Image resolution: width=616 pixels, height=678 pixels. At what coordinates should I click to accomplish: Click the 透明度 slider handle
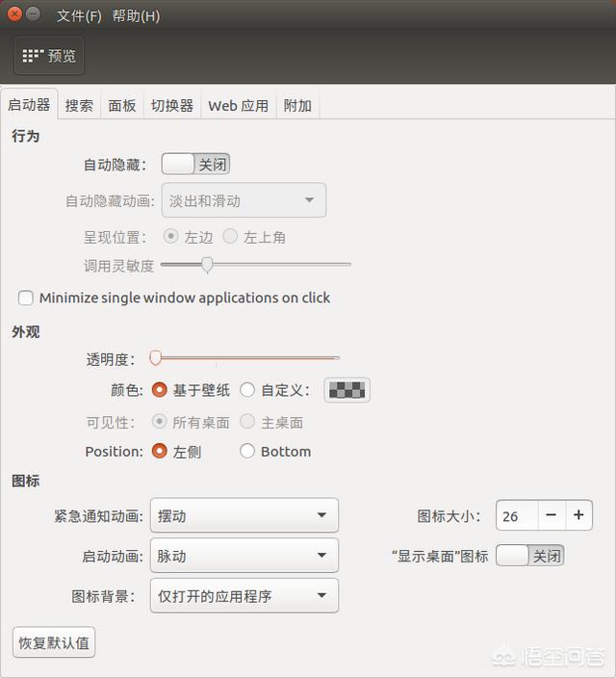pyautogui.click(x=156, y=359)
